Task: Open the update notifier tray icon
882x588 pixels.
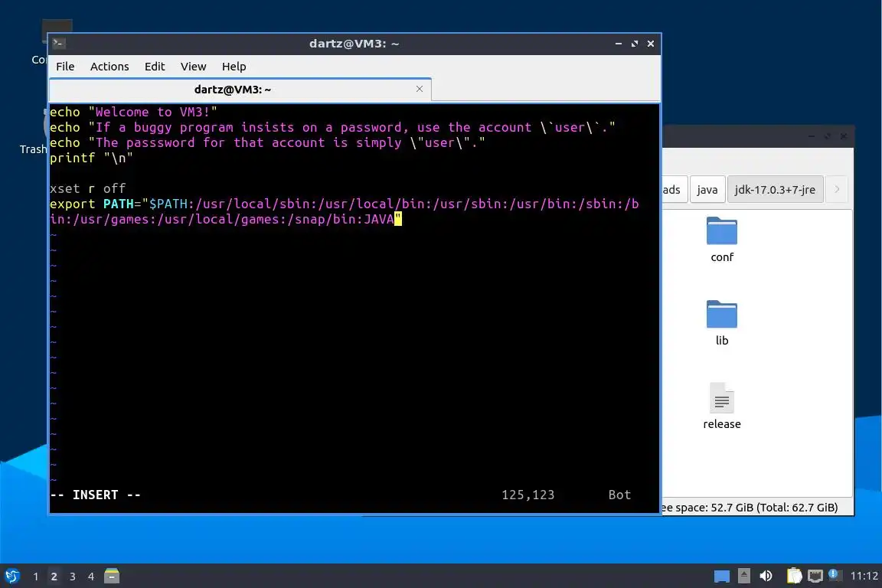Action: 835,575
